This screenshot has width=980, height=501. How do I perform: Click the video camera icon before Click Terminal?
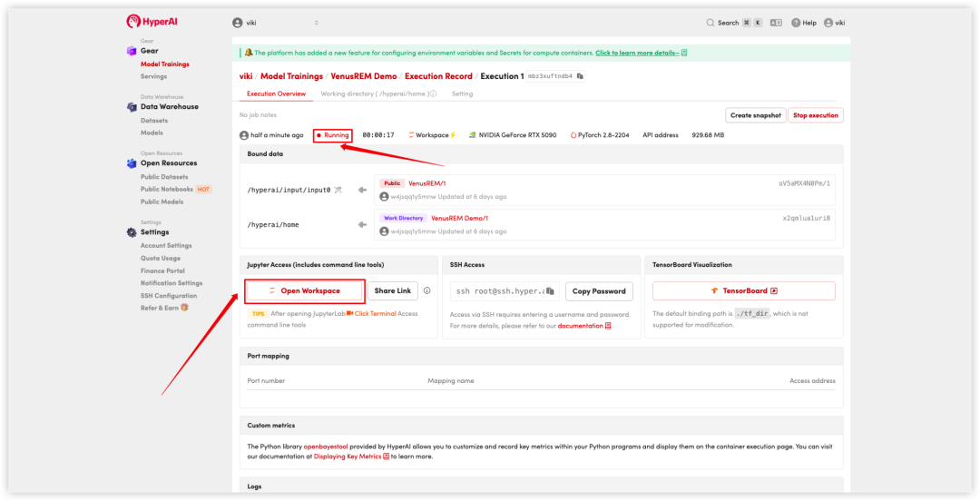[x=350, y=313]
